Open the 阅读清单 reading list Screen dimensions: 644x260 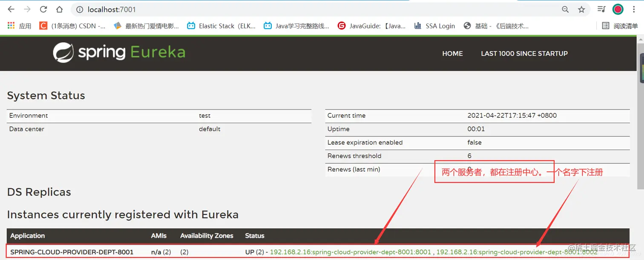pos(620,26)
